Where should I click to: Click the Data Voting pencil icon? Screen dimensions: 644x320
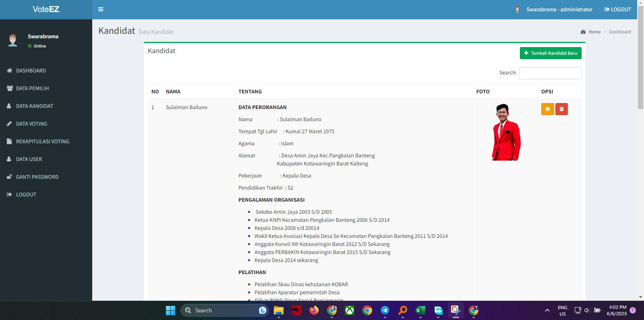point(9,124)
